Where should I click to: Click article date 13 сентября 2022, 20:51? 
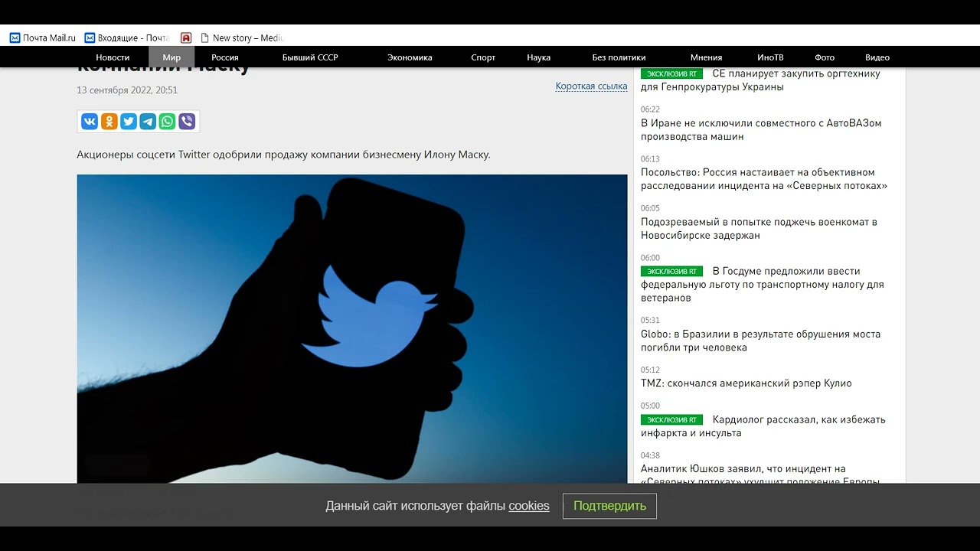click(127, 90)
